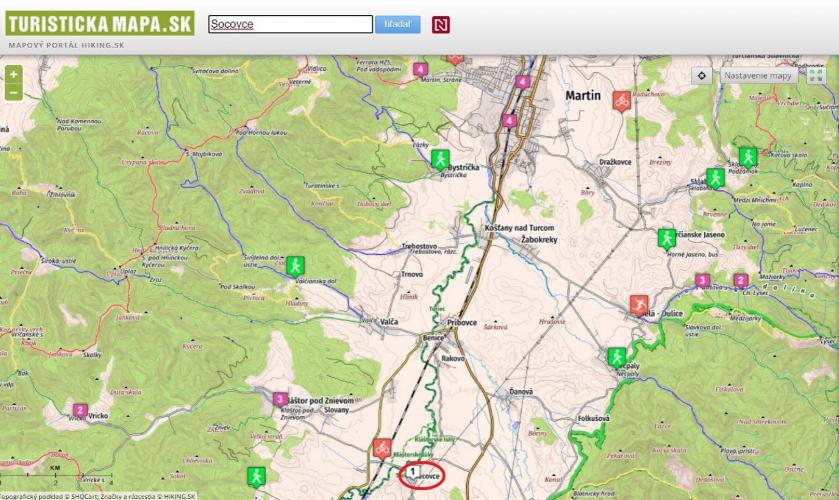Select the cycling marker near Kláštorské lúky
The image size is (839, 500).
(x=382, y=448)
